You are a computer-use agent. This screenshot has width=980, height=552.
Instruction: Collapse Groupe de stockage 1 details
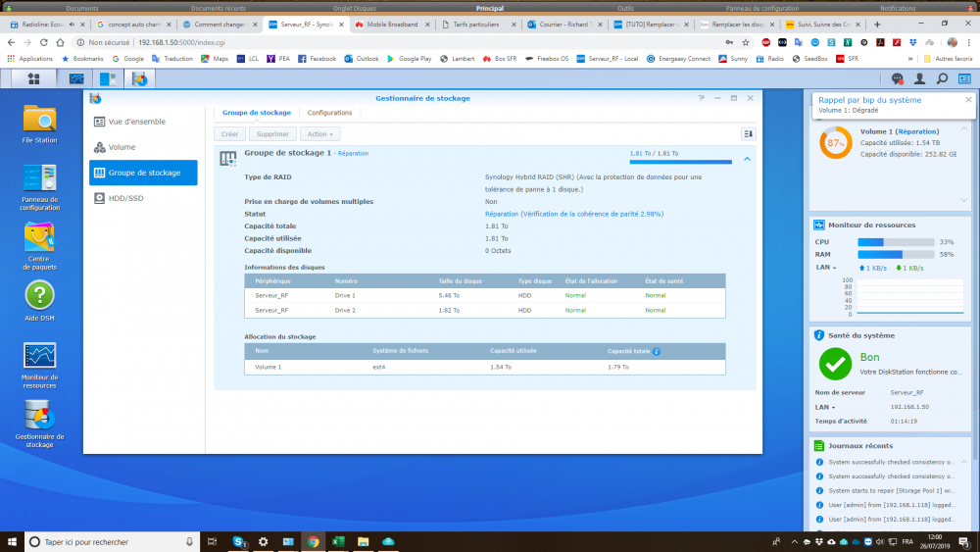tap(747, 158)
